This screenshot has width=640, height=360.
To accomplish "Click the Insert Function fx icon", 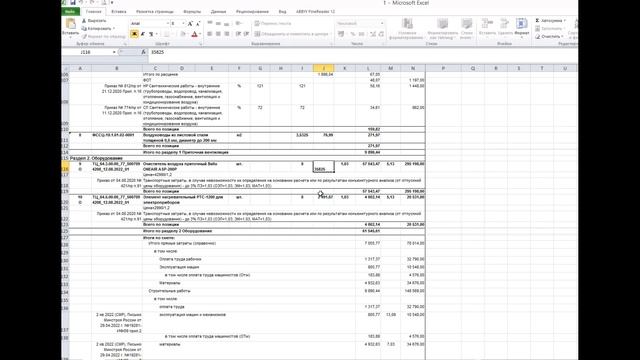I will coord(143,52).
